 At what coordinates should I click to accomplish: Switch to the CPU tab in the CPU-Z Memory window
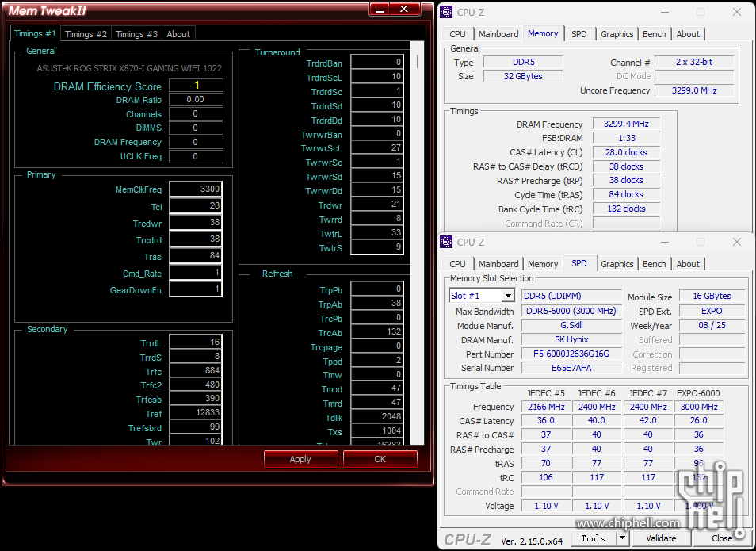(x=457, y=34)
